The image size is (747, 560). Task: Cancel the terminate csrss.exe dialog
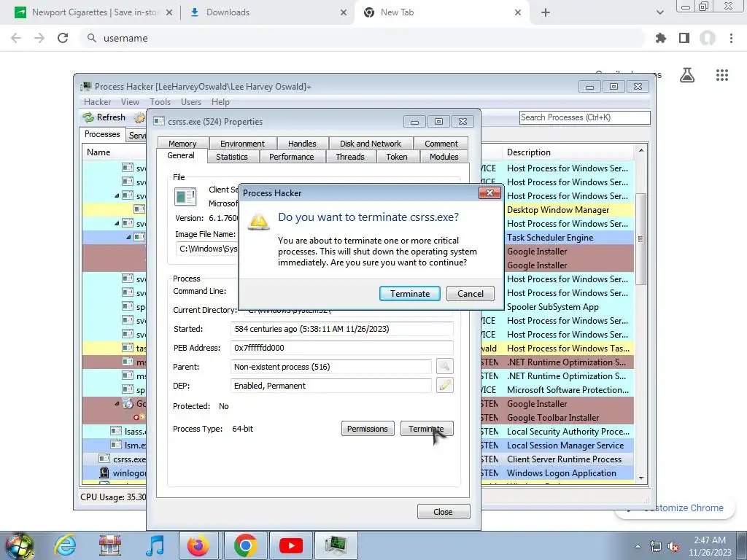pos(471,293)
